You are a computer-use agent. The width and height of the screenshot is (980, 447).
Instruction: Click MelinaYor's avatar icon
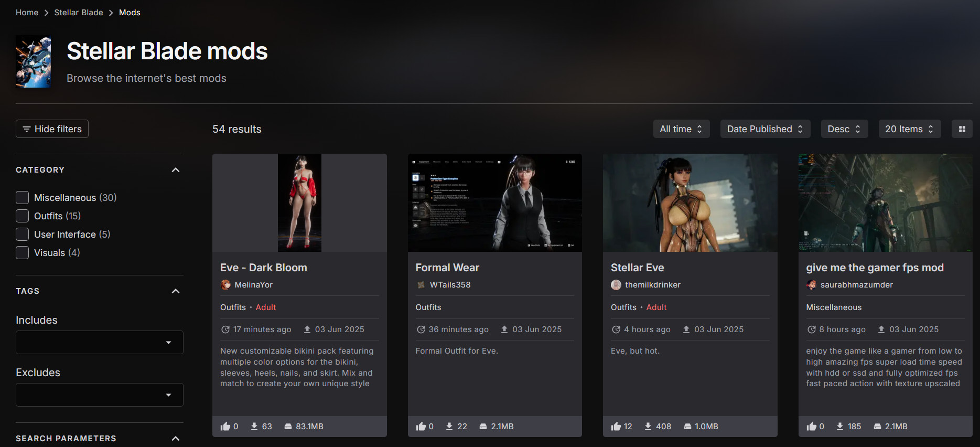pos(225,285)
